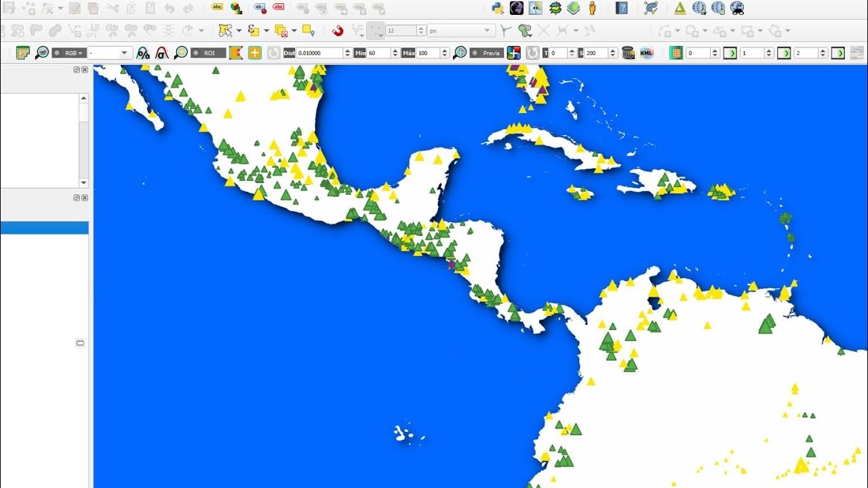Open the processing network model icon
The width and height of the screenshot is (868, 488).
[x=651, y=8]
